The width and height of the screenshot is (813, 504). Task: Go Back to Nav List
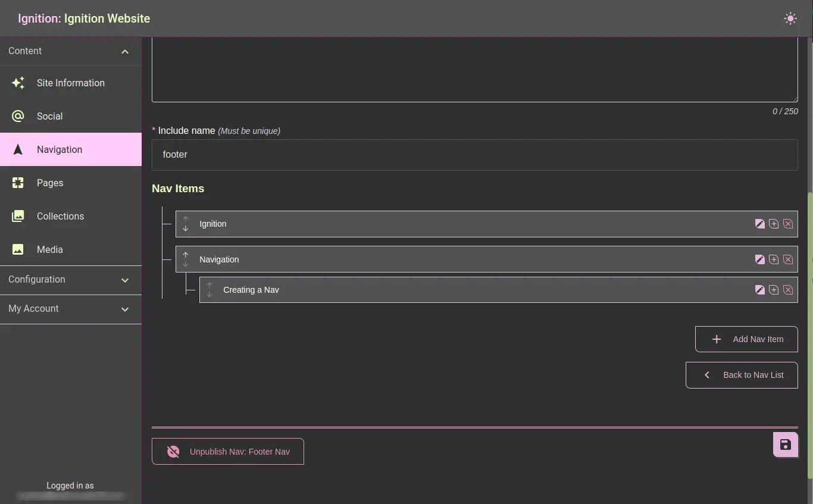pyautogui.click(x=742, y=375)
